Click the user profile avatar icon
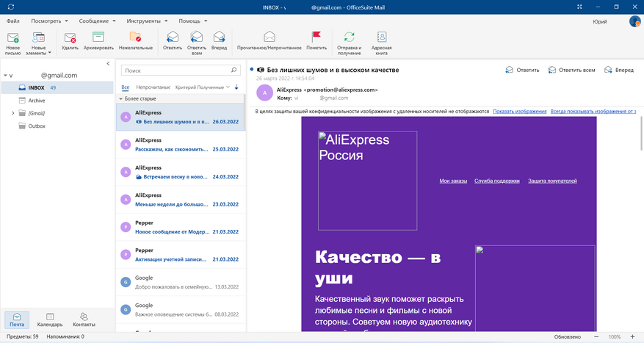The width and height of the screenshot is (644, 343). tap(634, 21)
